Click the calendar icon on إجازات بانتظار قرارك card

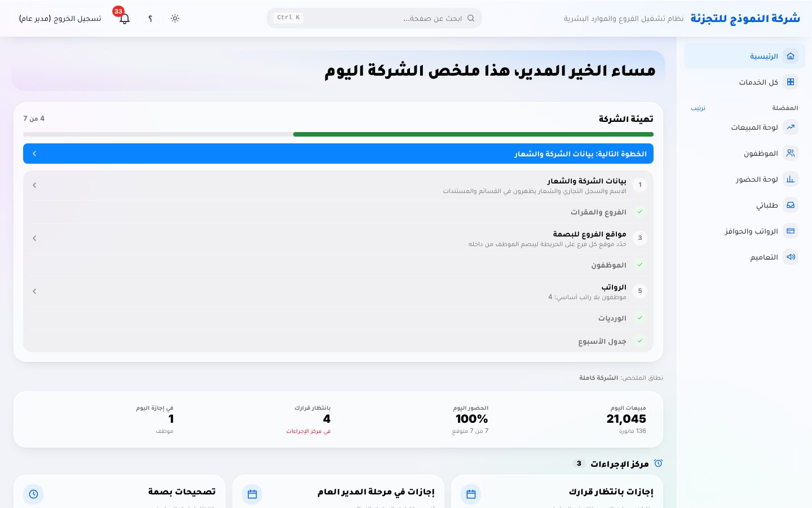pyautogui.click(x=471, y=494)
